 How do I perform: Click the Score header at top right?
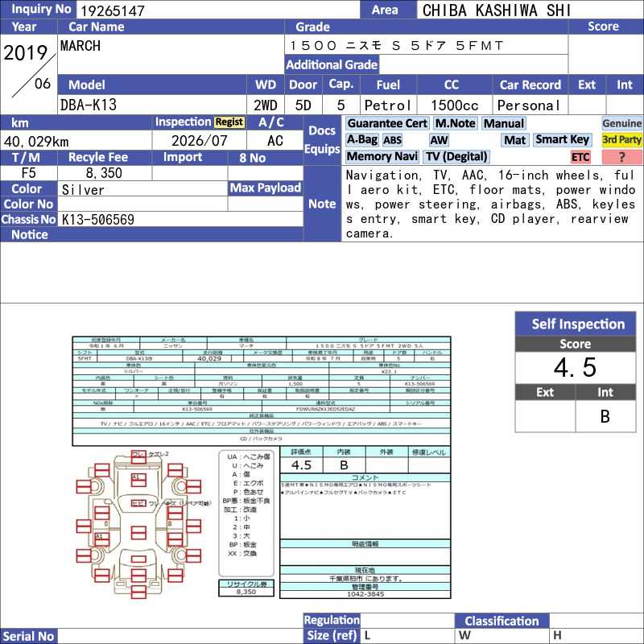point(603,27)
